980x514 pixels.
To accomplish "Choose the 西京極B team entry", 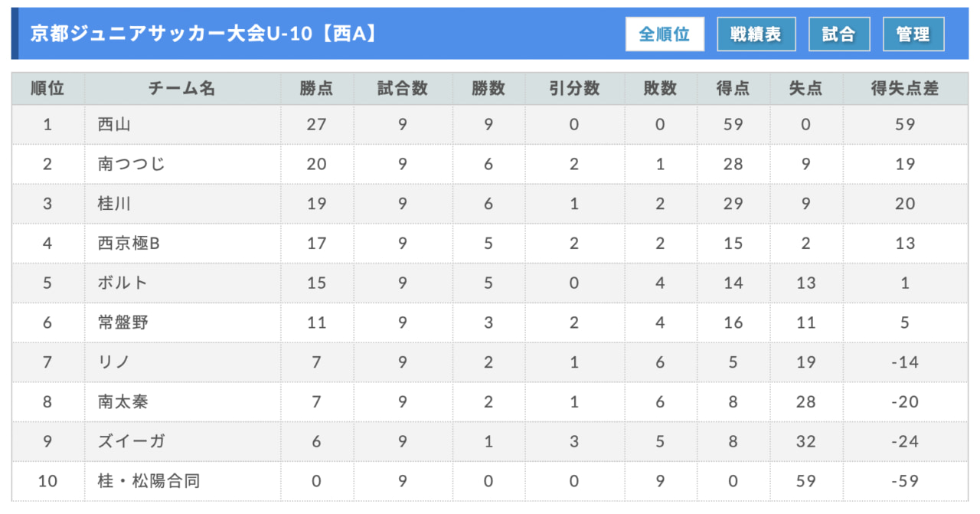I will coord(129,244).
